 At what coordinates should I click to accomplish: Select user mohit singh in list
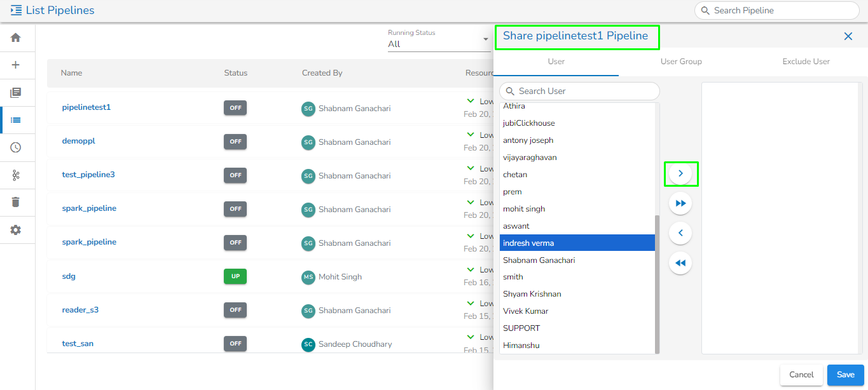coord(577,209)
